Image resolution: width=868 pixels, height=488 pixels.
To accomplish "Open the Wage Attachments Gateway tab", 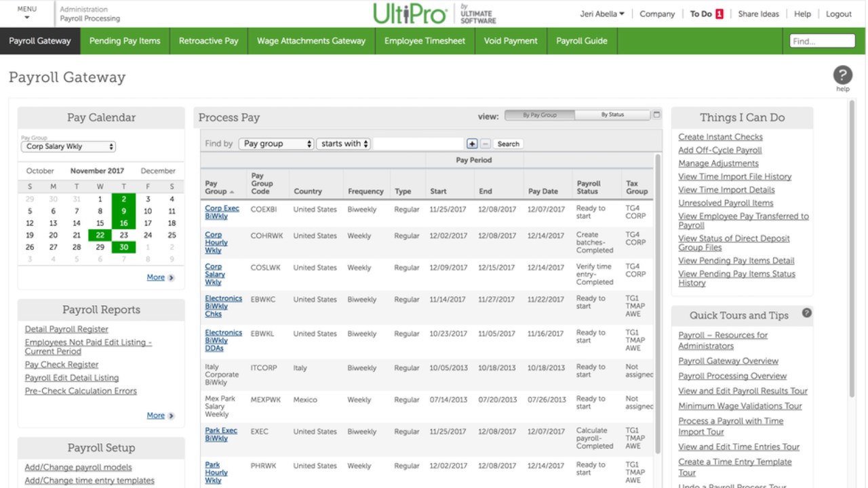I will [311, 41].
